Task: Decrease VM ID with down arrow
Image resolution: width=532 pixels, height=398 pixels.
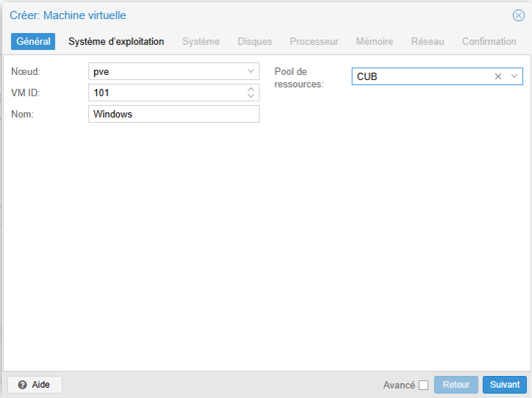Action: click(251, 96)
